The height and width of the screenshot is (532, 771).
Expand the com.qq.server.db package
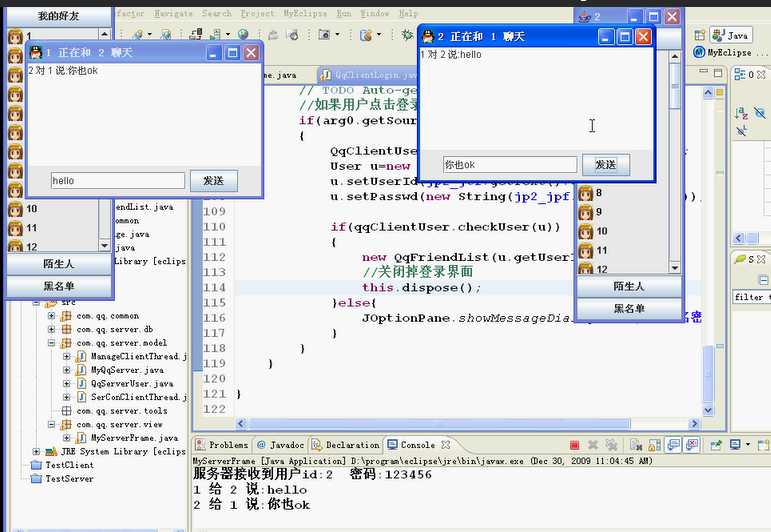click(x=51, y=329)
